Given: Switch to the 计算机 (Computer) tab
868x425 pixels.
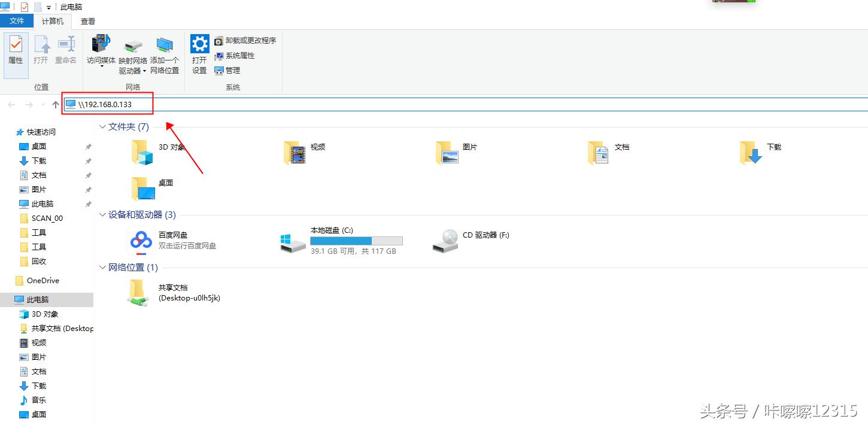Looking at the screenshot, I should click(x=53, y=21).
